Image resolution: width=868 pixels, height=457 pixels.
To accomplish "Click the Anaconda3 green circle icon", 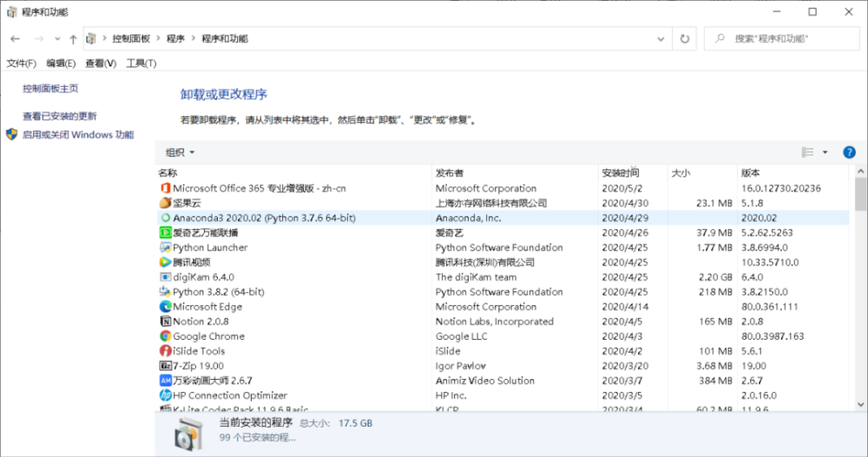I will pyautogui.click(x=165, y=218).
